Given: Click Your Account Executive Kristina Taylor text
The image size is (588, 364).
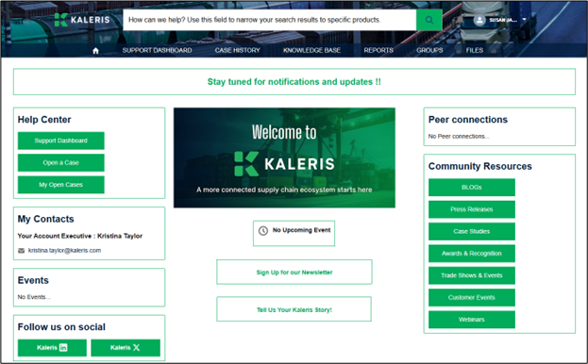Looking at the screenshot, I should [x=80, y=236].
